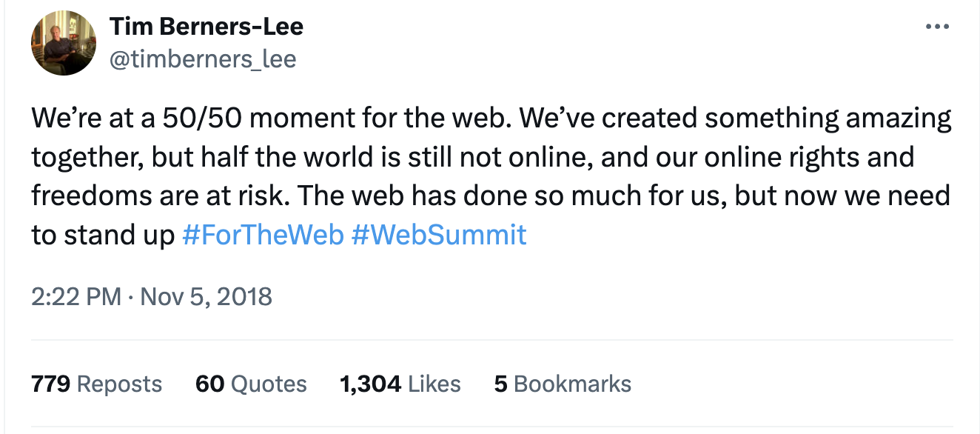Image resolution: width=980 pixels, height=434 pixels.
Task: Click the word Quotes in stats row
Action: pyautogui.click(x=269, y=384)
